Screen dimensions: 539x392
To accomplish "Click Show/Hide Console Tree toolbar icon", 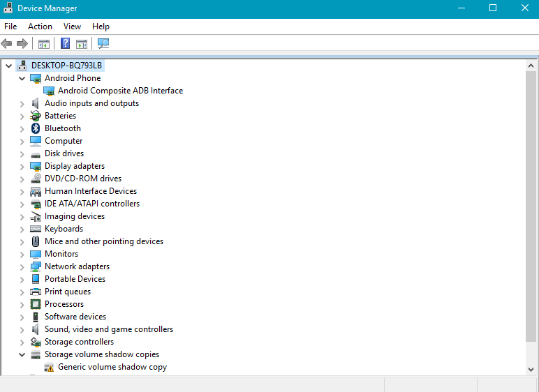I will point(44,43).
